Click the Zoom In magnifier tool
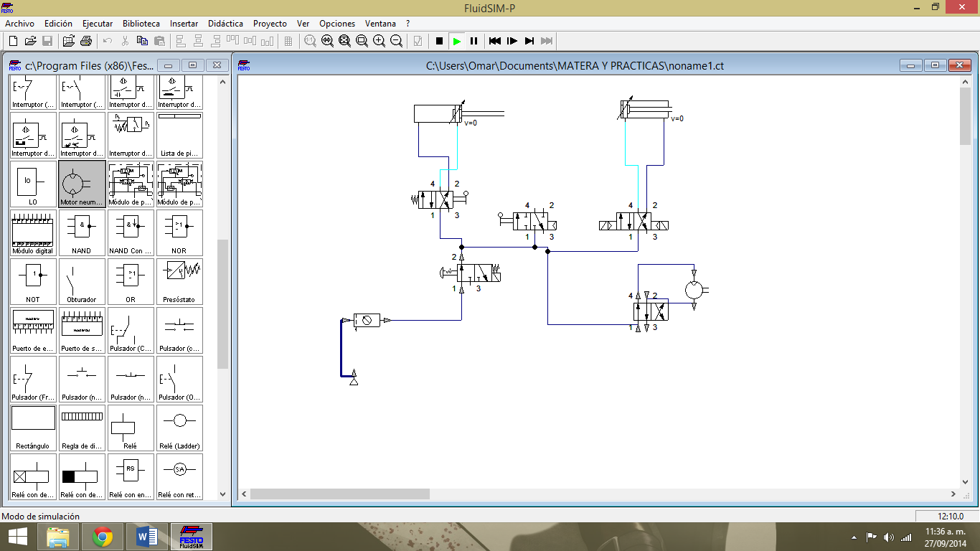Screen dimensions: 980x551 click(x=378, y=41)
